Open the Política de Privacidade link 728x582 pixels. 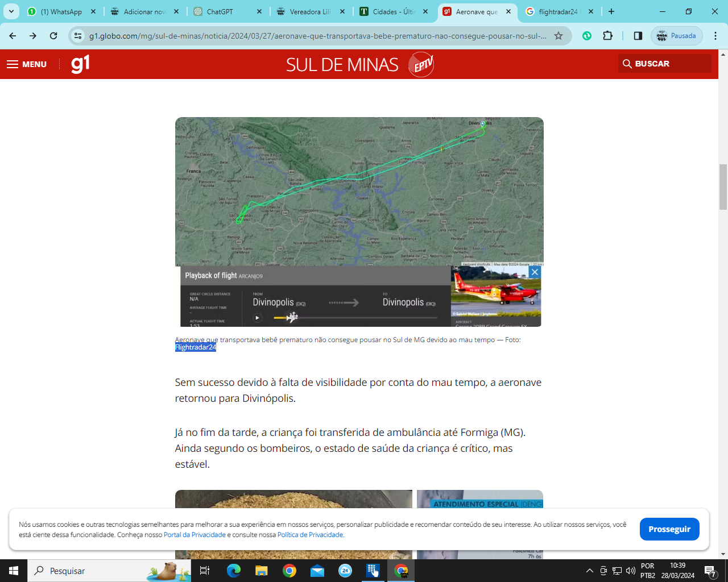311,535
